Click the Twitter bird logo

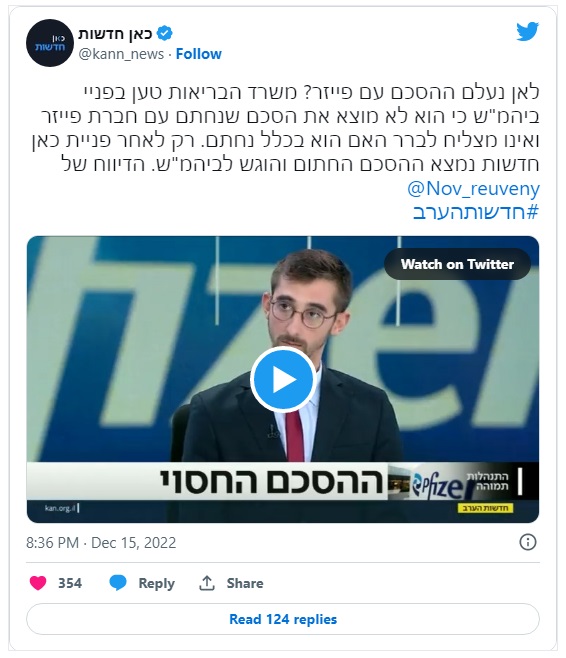pyautogui.click(x=527, y=31)
